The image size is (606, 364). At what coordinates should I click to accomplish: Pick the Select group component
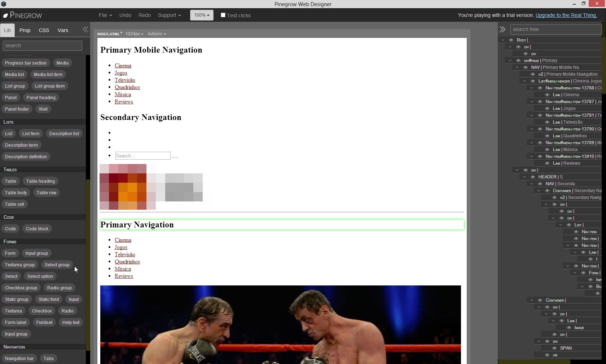[x=57, y=265]
